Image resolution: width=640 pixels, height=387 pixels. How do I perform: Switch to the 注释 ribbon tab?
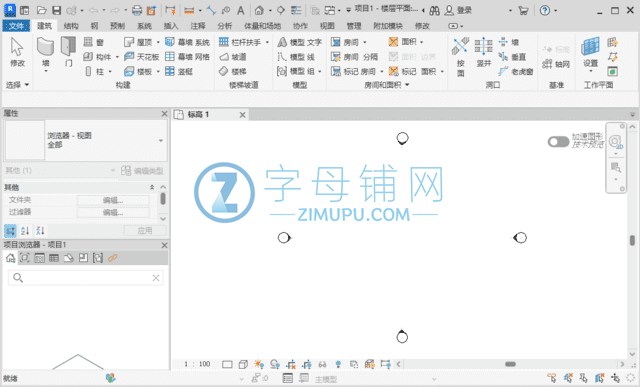point(198,26)
